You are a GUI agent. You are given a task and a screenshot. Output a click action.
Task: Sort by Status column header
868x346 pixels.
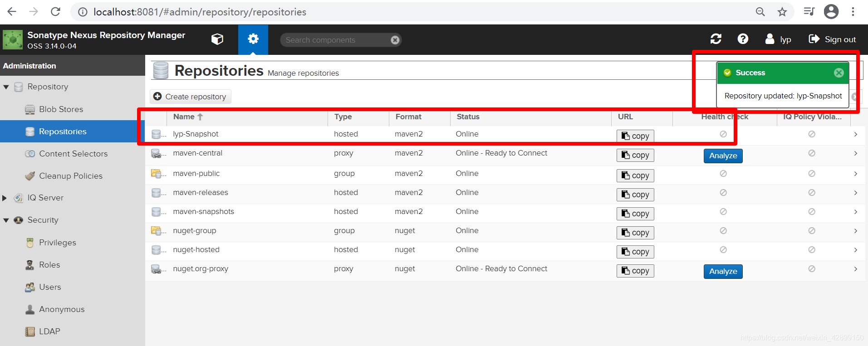531,117
